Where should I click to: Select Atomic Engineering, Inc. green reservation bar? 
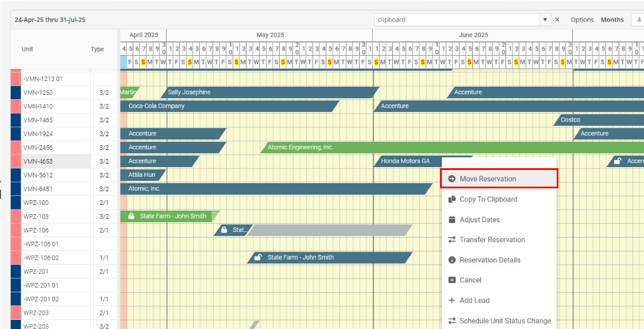click(x=402, y=148)
